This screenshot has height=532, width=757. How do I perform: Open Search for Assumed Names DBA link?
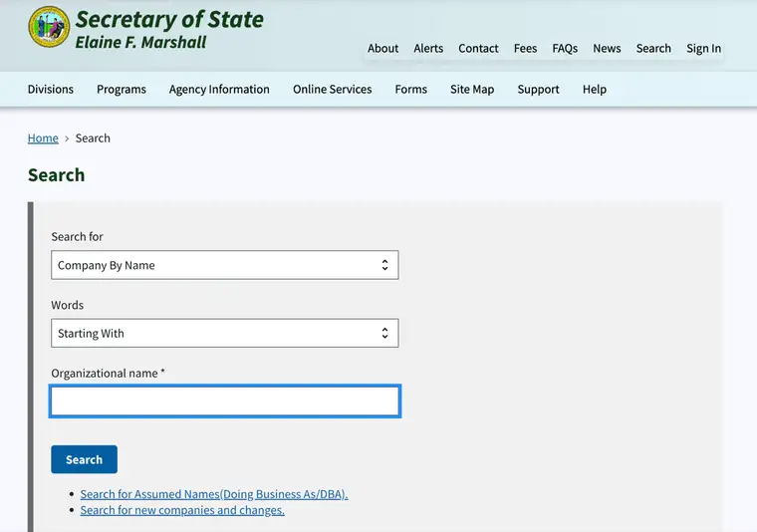pos(214,494)
